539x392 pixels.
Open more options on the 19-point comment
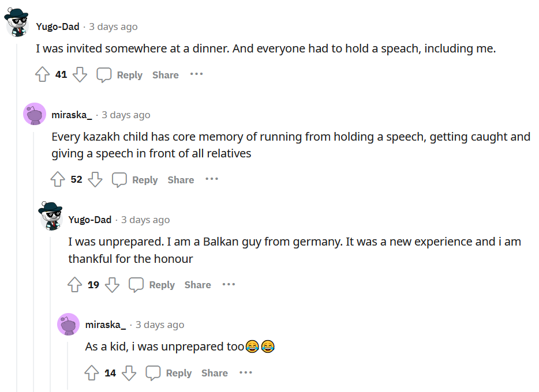click(x=229, y=284)
